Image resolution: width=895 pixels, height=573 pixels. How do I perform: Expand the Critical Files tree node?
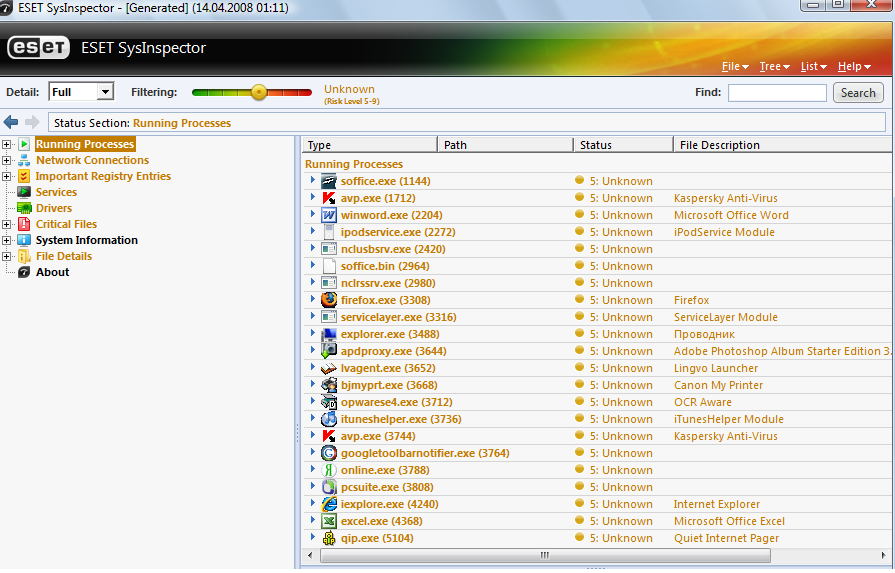coord(6,224)
